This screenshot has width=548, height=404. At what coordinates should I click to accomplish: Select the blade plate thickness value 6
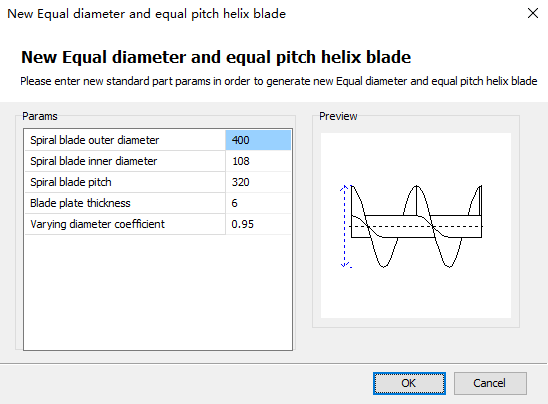[258, 203]
